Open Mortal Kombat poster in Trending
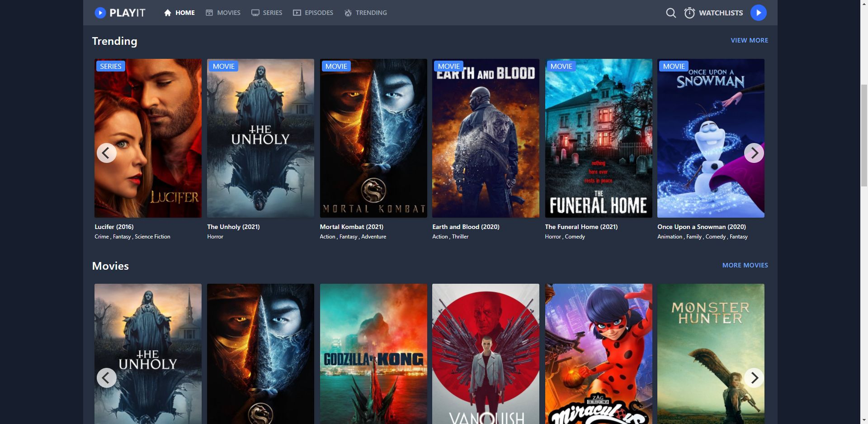 (x=373, y=138)
